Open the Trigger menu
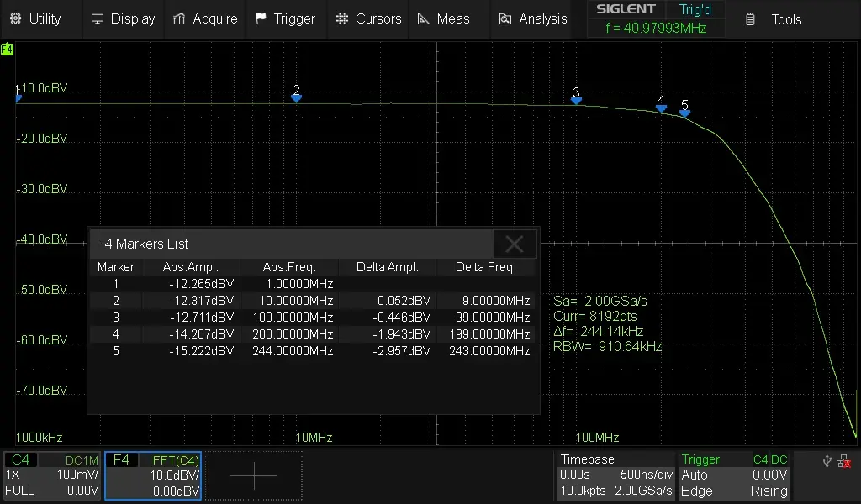The image size is (861, 504). 285,18
